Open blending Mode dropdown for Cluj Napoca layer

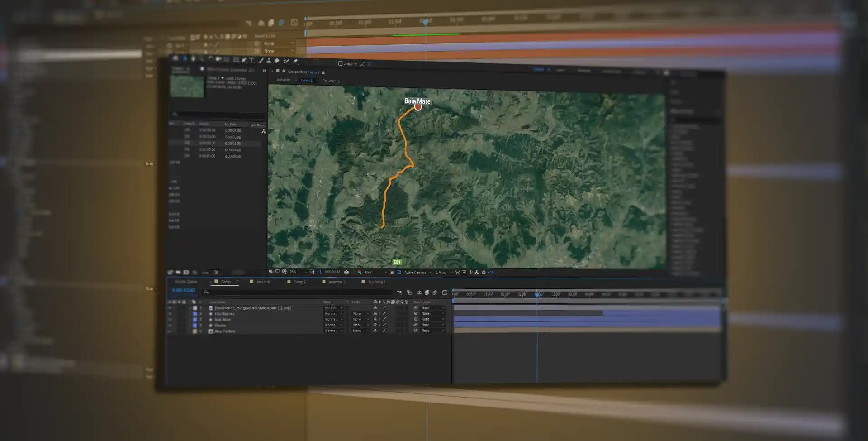pos(334,313)
